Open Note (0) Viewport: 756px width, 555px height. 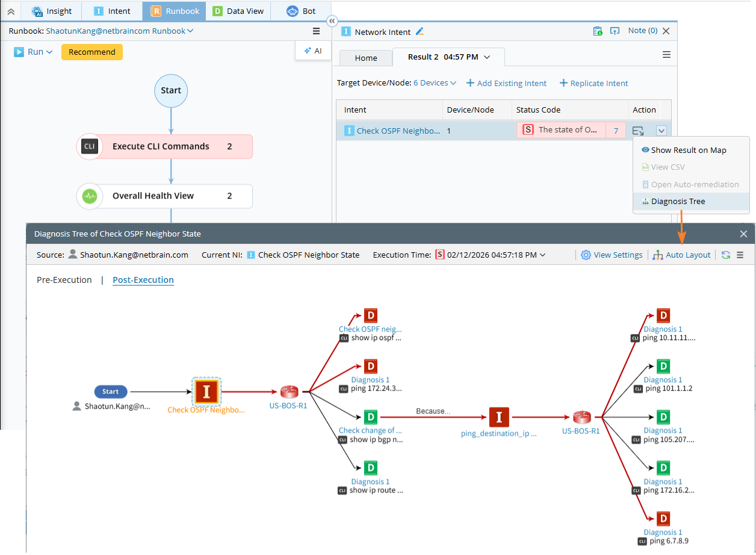click(642, 31)
